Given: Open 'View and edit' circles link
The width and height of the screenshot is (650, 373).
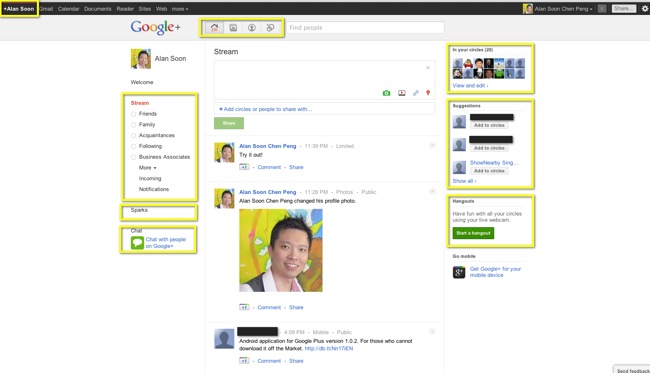Looking at the screenshot, I should tap(470, 85).
